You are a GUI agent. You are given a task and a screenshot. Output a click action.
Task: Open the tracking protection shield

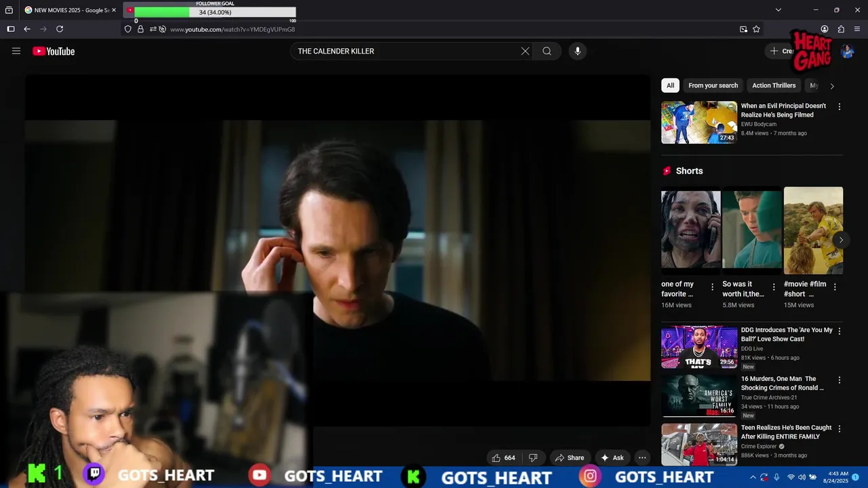pyautogui.click(x=128, y=29)
